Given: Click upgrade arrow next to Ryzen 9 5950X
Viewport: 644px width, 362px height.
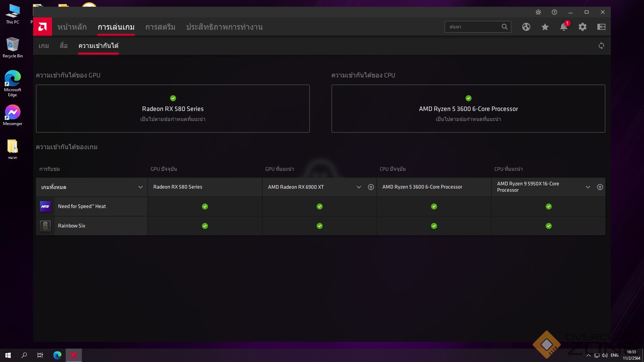Looking at the screenshot, I should [600, 187].
